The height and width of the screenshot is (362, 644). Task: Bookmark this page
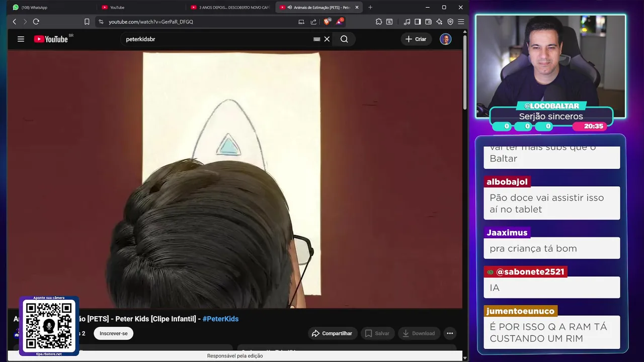pyautogui.click(x=87, y=22)
